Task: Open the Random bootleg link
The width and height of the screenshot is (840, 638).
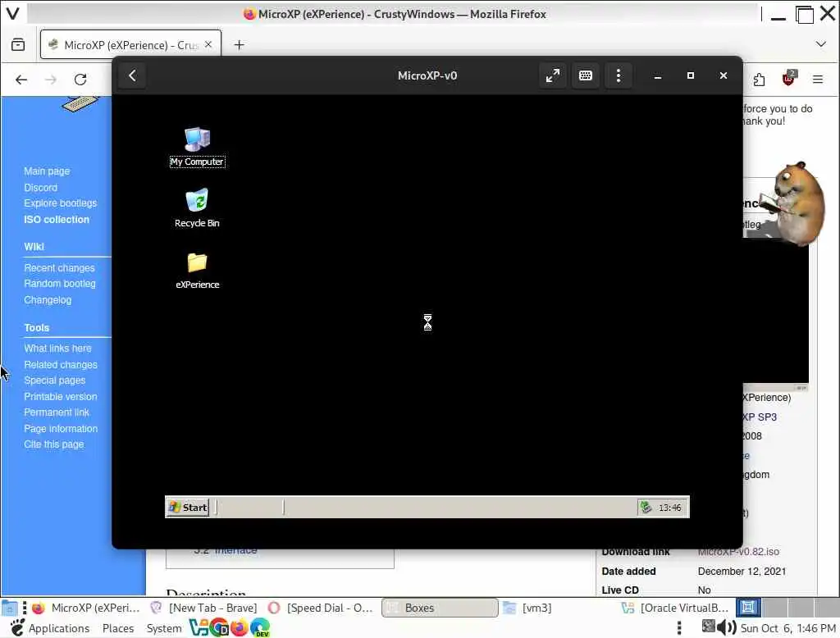Action: pyautogui.click(x=60, y=284)
